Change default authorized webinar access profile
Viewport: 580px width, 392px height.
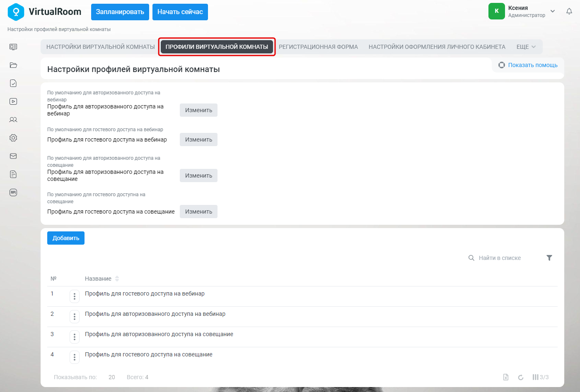coord(198,110)
